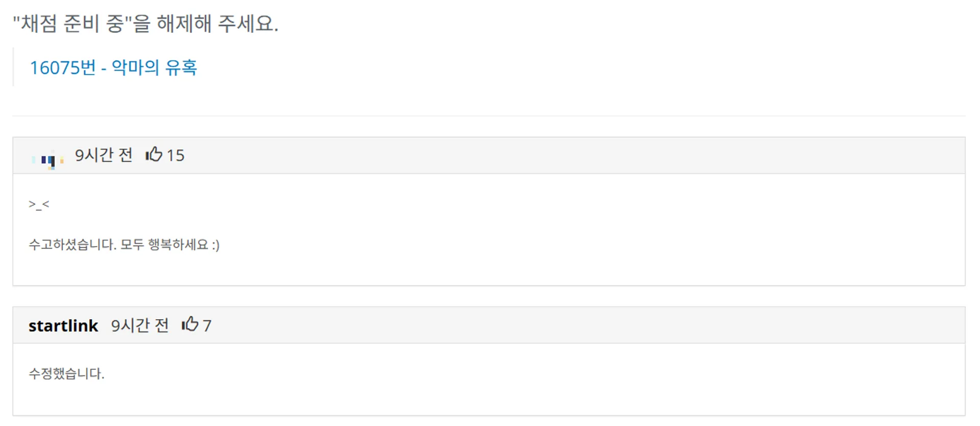Click the word "악마의 유혹" in the problem link
This screenshot has height=426, width=980.
pos(154,67)
